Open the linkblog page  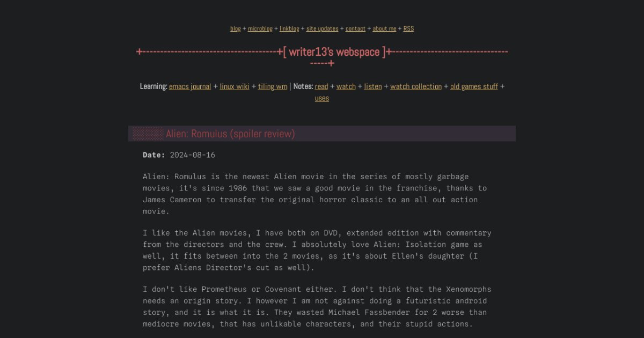[x=289, y=29]
